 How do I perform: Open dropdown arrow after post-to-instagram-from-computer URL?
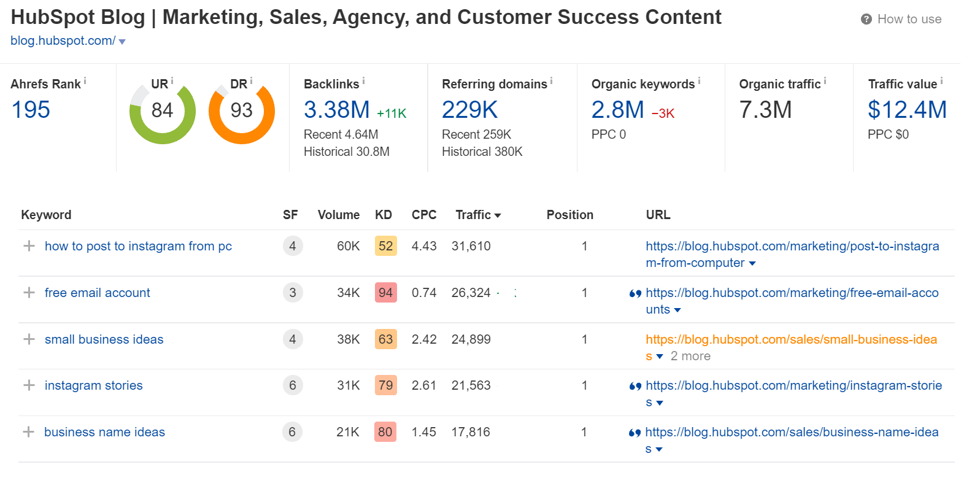pos(752,263)
